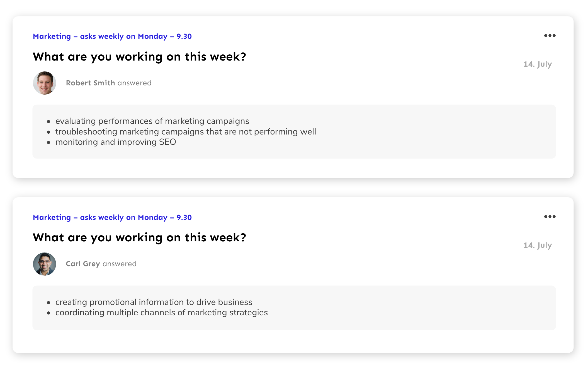
Task: Click the 14. July date on Carl's card
Action: 538,245
